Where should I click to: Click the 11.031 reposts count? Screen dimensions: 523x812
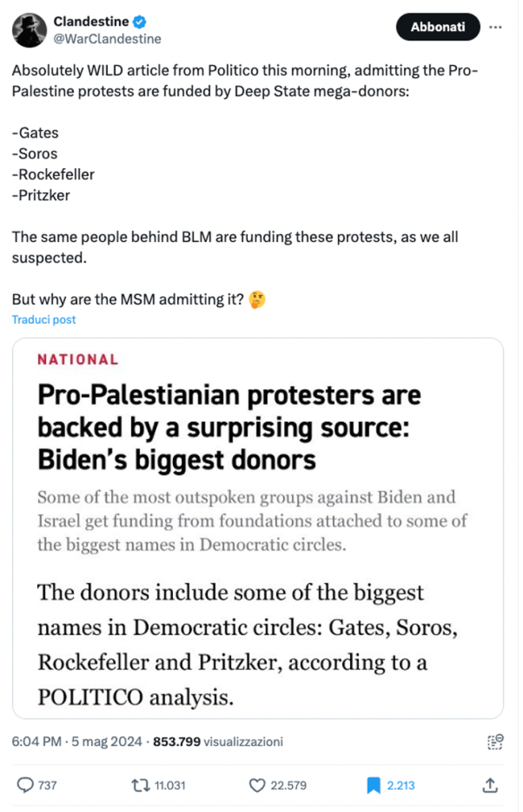170,785
